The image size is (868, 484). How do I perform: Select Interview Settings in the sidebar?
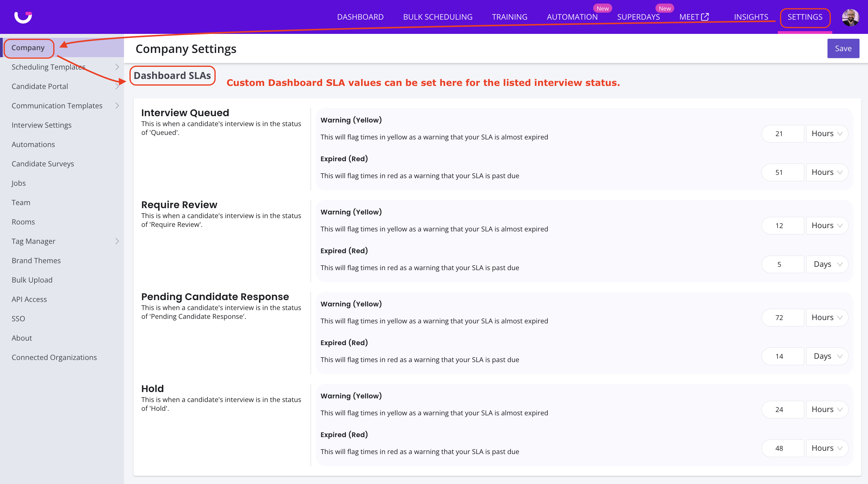tap(41, 125)
